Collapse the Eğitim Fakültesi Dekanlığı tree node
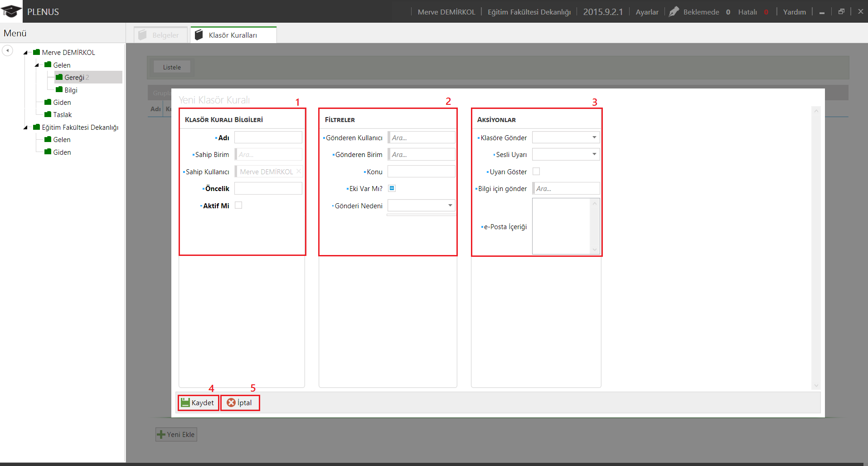This screenshot has width=868, height=466. click(x=26, y=128)
